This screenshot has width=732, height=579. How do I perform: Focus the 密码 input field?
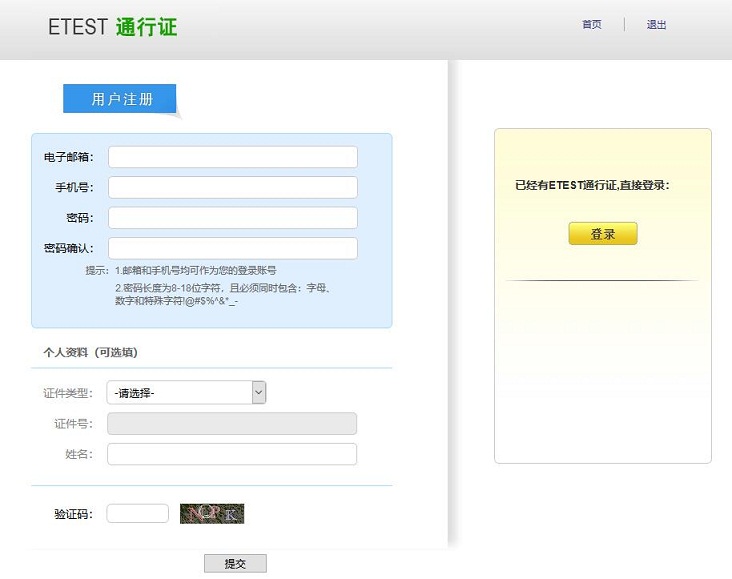232,218
